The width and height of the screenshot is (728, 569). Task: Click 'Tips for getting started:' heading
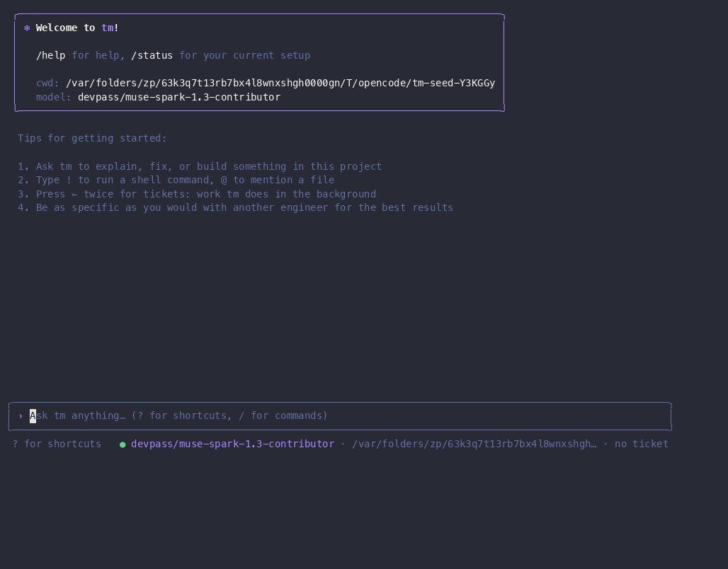(92, 138)
